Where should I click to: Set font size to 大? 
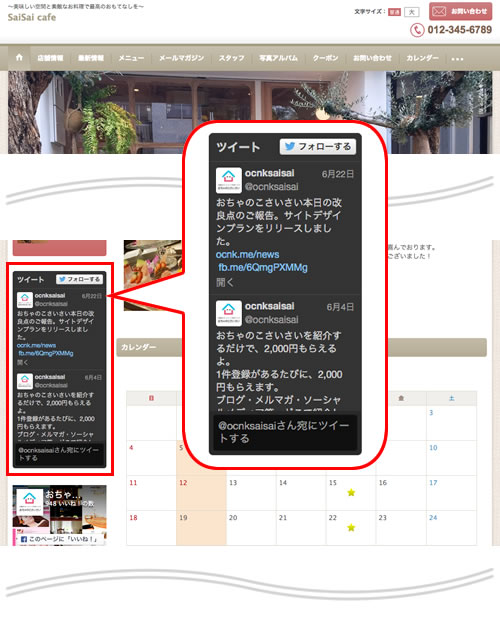click(411, 12)
